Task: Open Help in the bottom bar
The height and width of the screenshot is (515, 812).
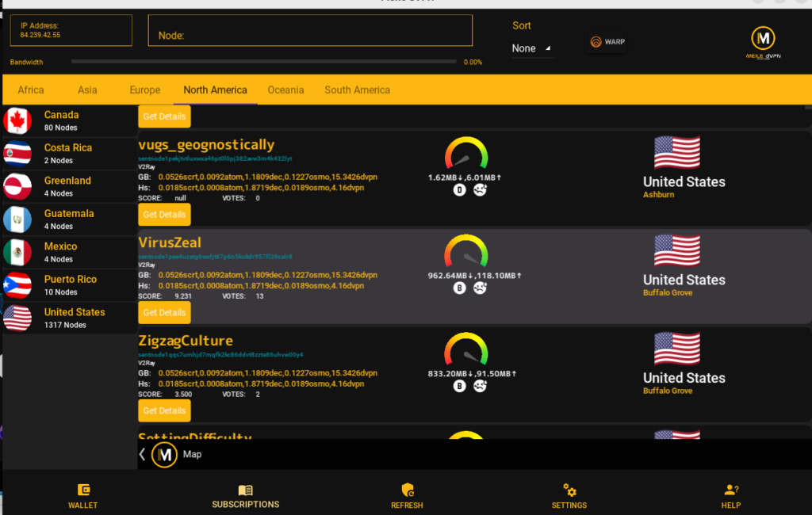Action: coord(730,496)
